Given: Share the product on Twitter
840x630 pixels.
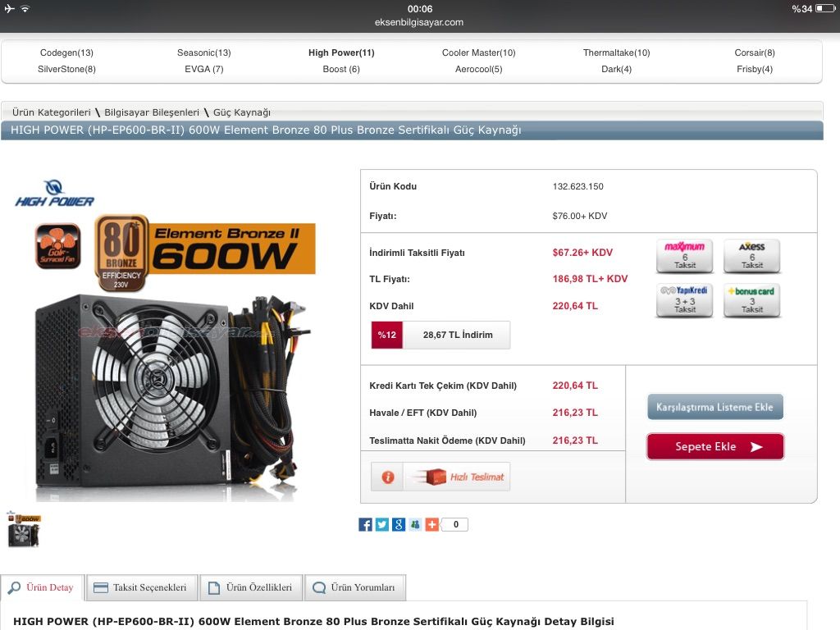Looking at the screenshot, I should point(382,524).
